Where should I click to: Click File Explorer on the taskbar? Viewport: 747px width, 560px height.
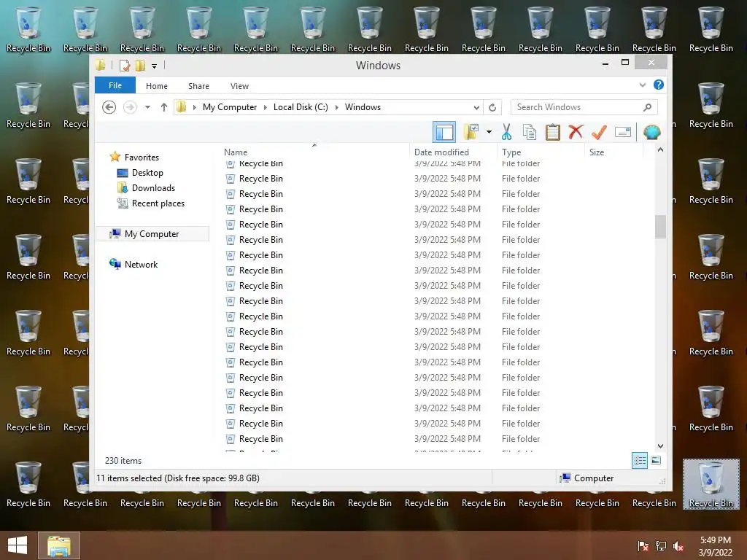click(x=58, y=545)
